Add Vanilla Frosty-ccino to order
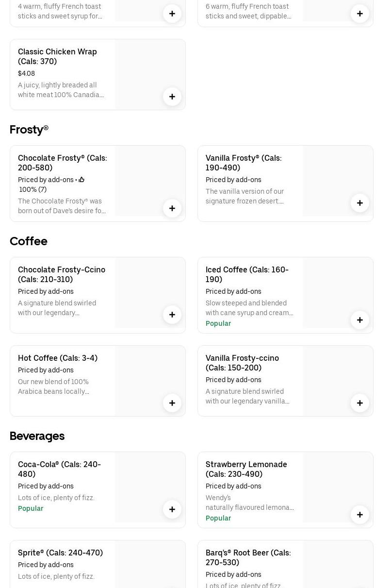Image resolution: width=390 pixels, height=588 pixels. (x=360, y=403)
